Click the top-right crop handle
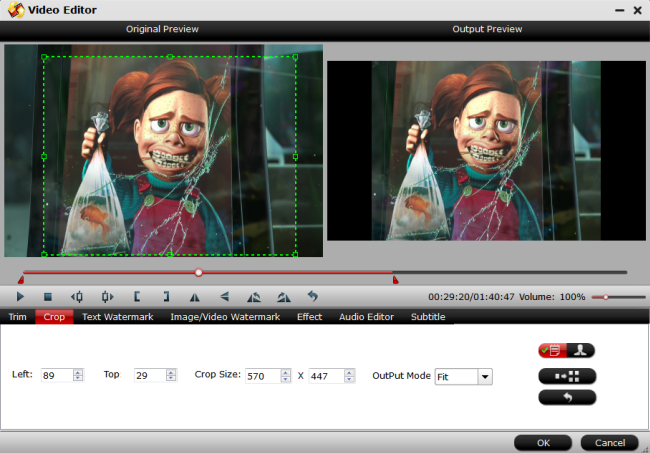The image size is (650, 453). (x=295, y=57)
